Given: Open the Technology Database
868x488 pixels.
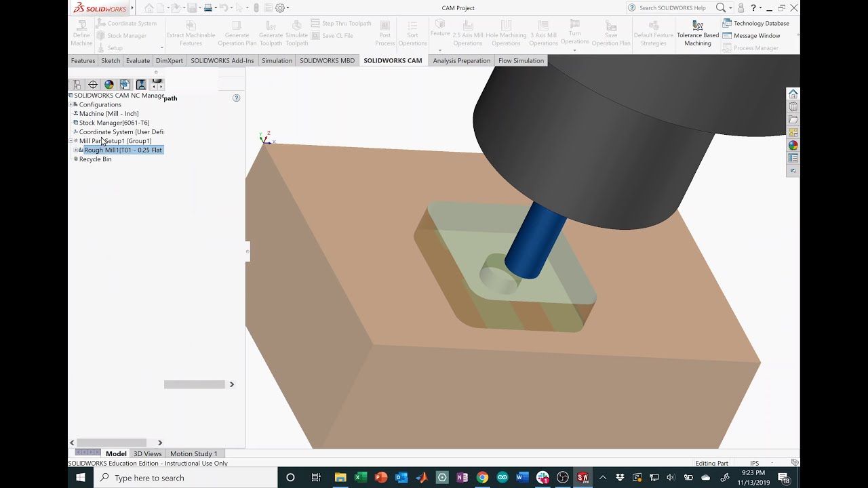Looking at the screenshot, I should pyautogui.click(x=755, y=23).
